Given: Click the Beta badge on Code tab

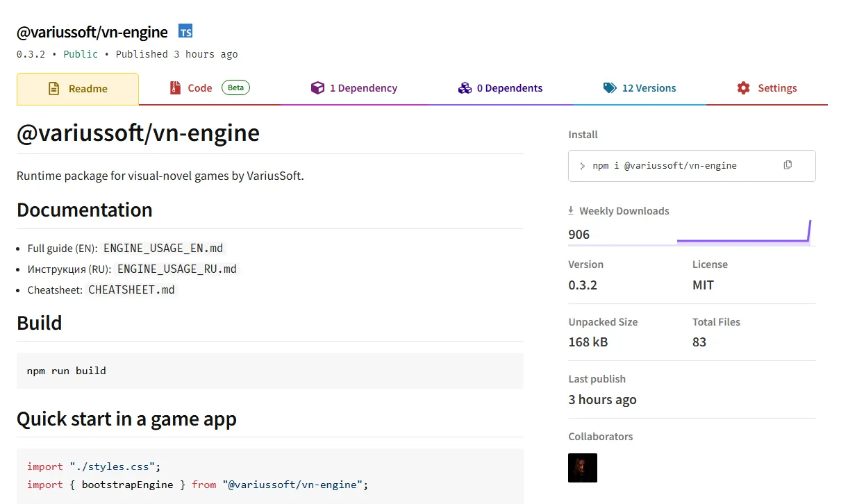Looking at the screenshot, I should coord(235,87).
